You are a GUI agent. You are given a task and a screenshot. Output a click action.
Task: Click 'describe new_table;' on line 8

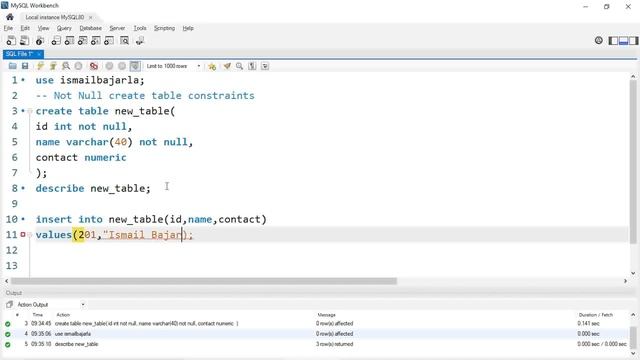[93, 188]
